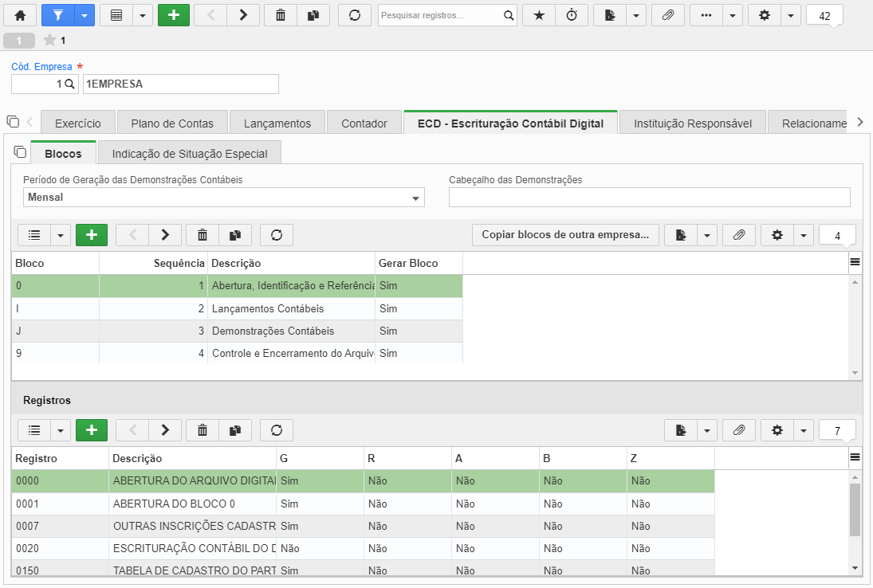This screenshot has width=873, height=588.
Task: Add new record with top green plus
Action: (x=174, y=16)
